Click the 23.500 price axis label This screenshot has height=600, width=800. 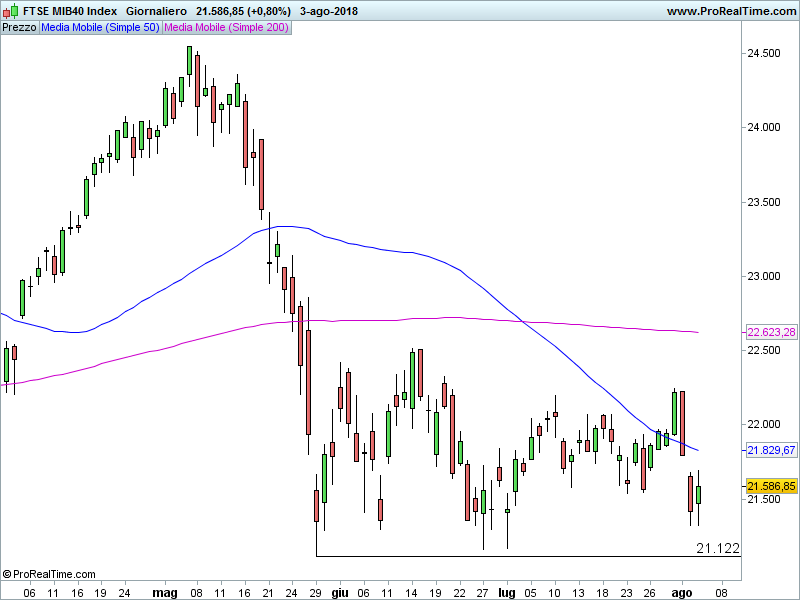[763, 202]
